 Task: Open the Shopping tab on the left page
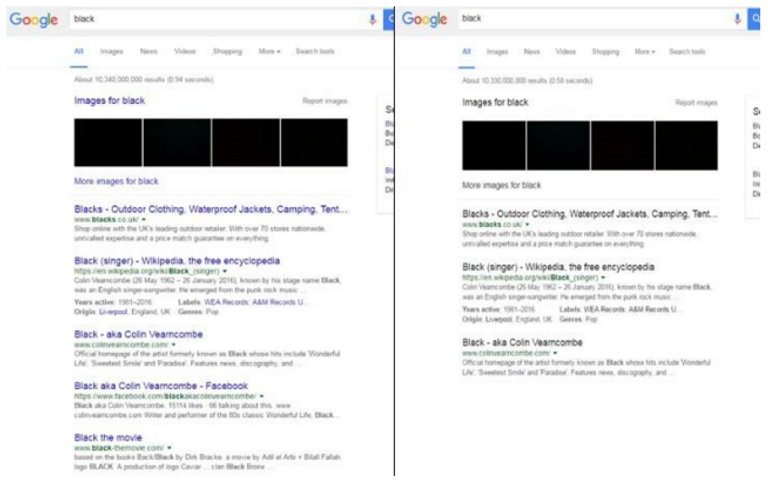227,52
